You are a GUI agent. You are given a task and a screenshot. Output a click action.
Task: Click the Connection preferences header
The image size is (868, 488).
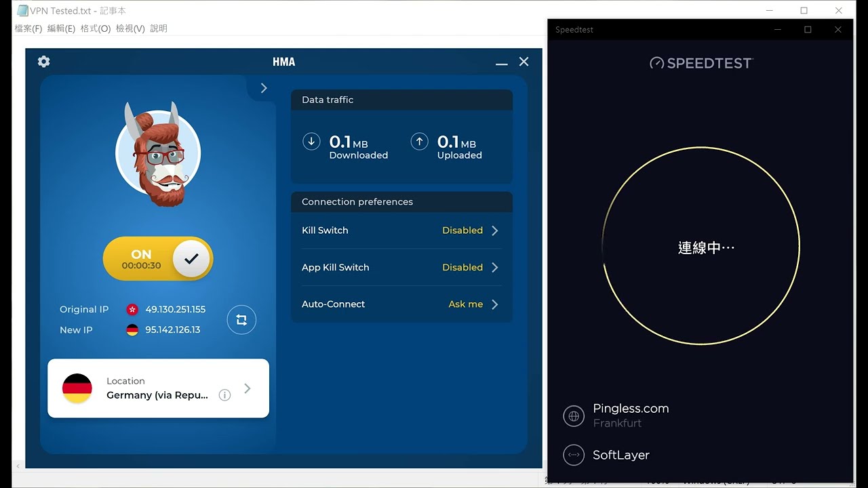(401, 202)
